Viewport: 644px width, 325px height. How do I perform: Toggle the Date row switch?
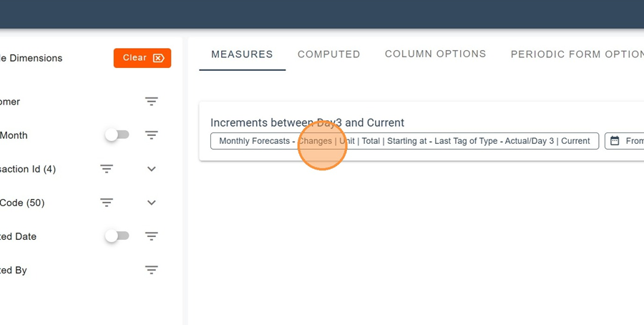(x=117, y=236)
